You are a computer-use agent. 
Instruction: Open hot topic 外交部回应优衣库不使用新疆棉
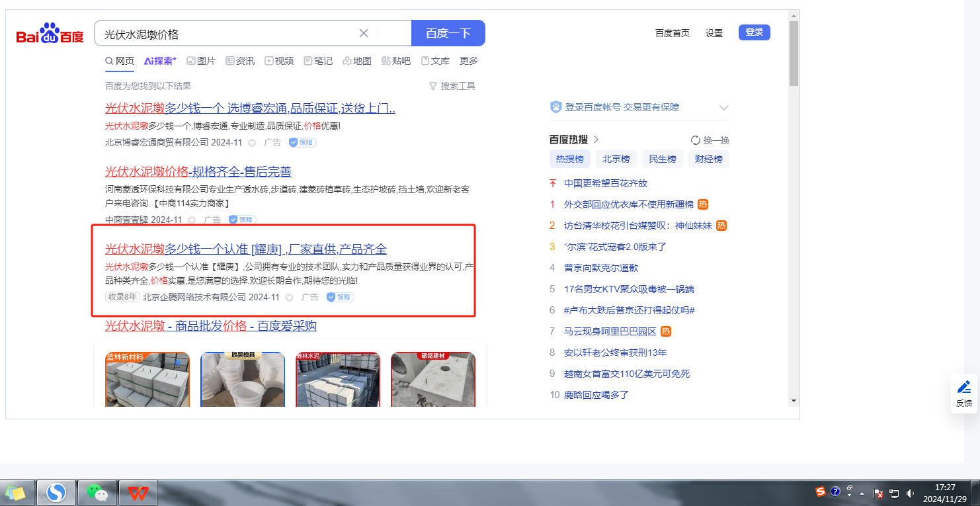(x=629, y=204)
